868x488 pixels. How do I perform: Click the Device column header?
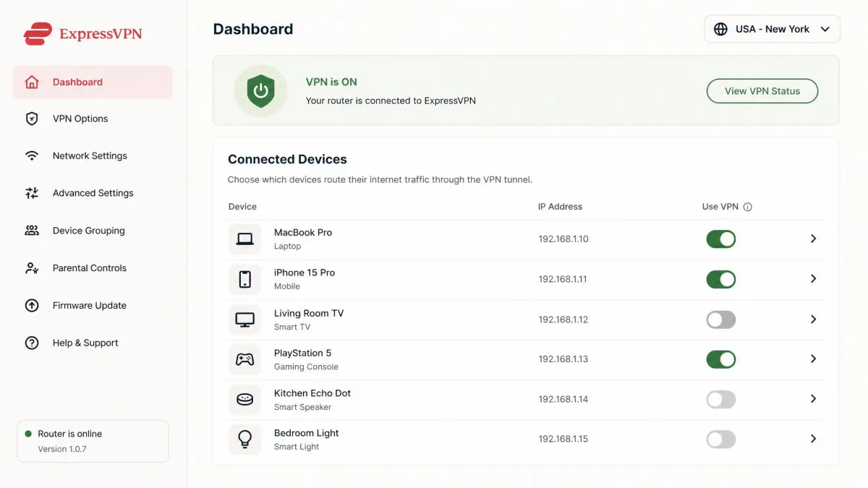pyautogui.click(x=242, y=207)
